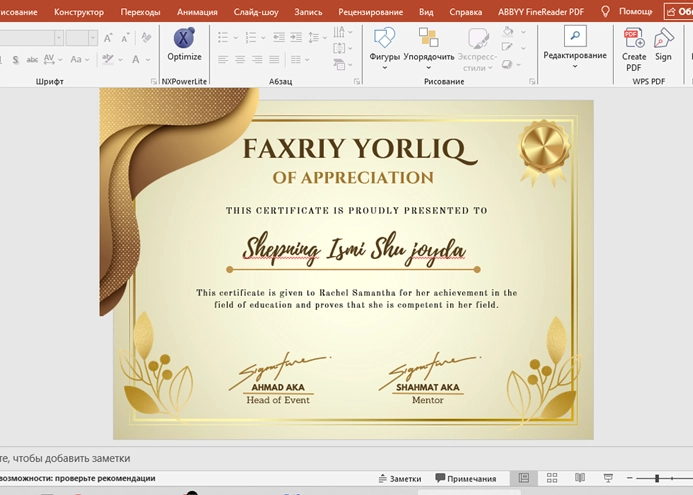Decrease font size with the smaller A icon
The height and width of the screenshot is (495, 693).
pyautogui.click(x=126, y=38)
